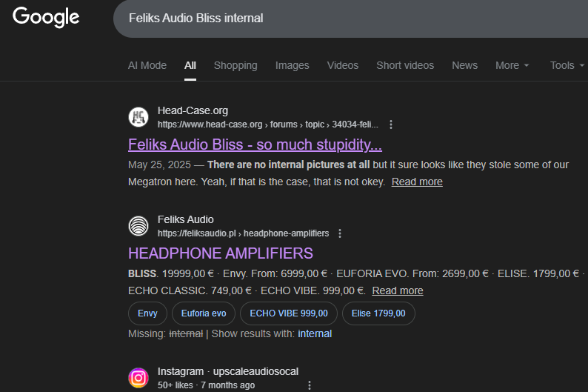Select the Shopping tab
588x392 pixels.
tap(235, 65)
